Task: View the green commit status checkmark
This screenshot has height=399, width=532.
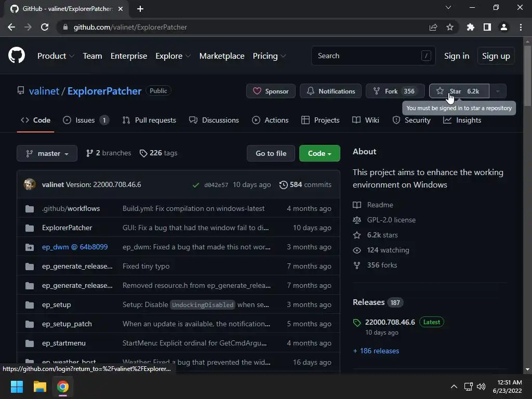Action: point(196,185)
